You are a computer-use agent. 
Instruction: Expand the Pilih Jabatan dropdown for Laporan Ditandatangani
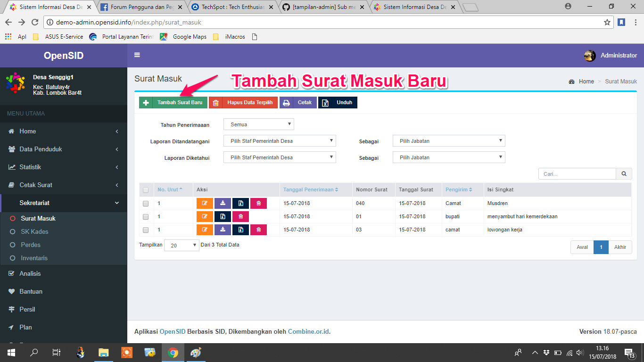pos(448,140)
